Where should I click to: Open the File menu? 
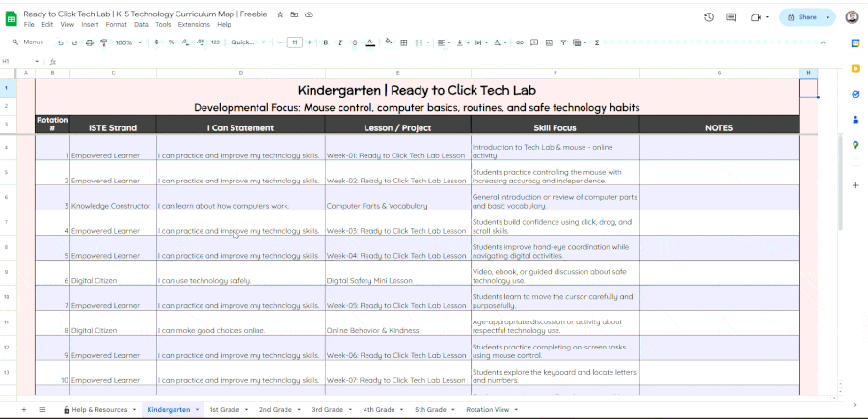[x=29, y=25]
